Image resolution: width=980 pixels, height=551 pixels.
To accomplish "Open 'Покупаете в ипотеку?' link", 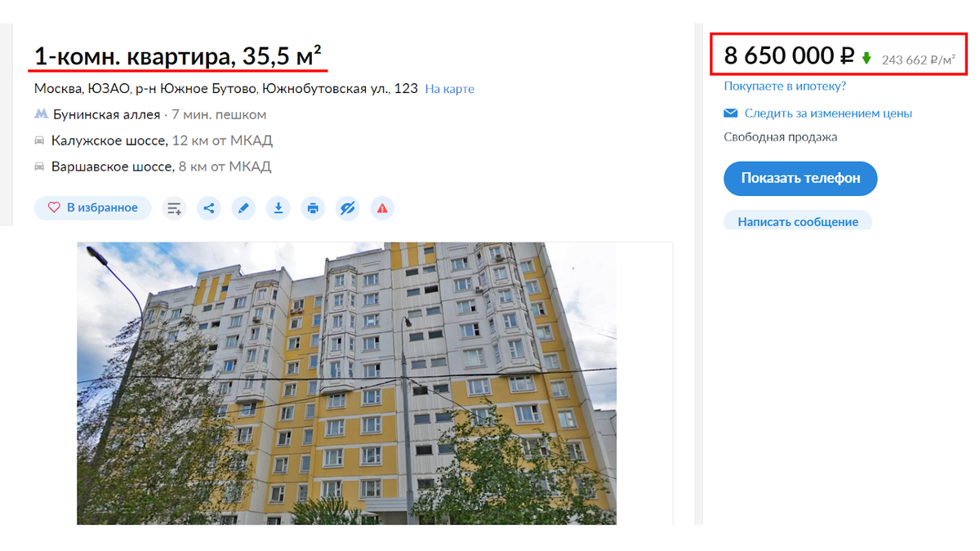I will pos(785,86).
